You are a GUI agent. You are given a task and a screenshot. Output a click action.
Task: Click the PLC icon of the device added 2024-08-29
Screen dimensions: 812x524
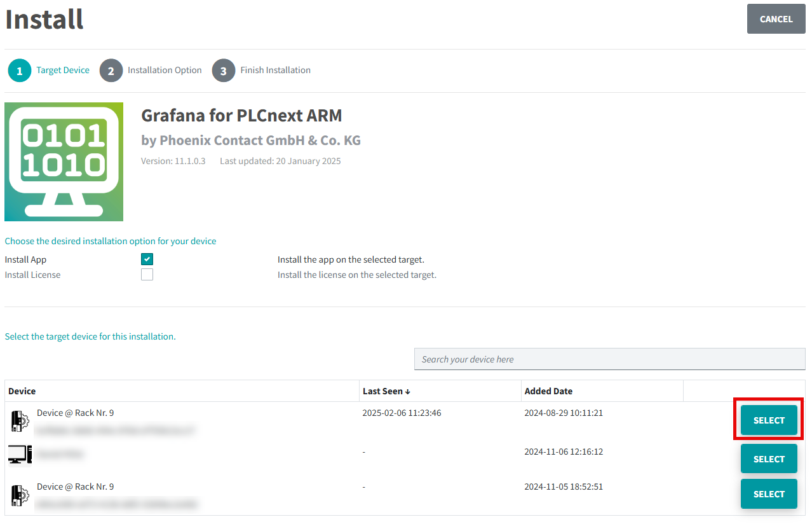pyautogui.click(x=20, y=421)
